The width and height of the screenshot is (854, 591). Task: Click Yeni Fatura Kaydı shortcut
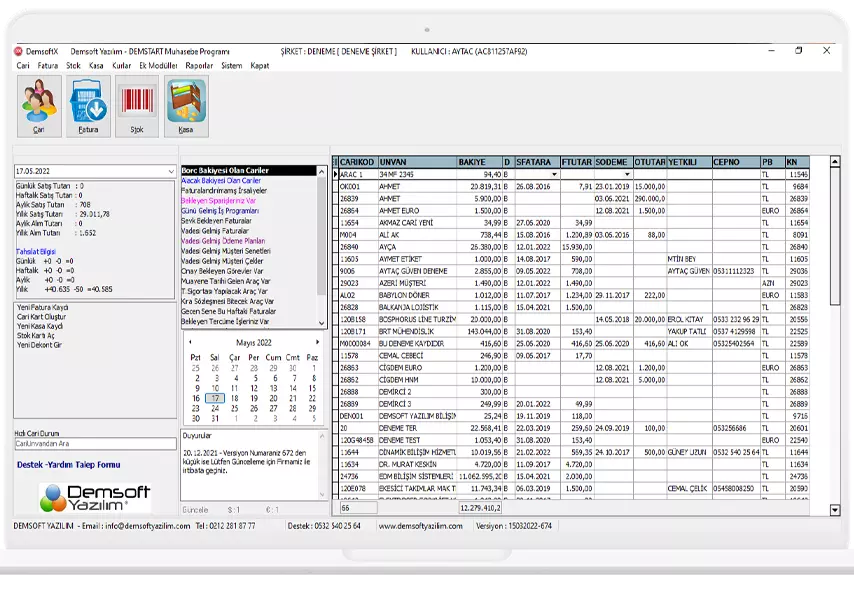[x=42, y=307]
